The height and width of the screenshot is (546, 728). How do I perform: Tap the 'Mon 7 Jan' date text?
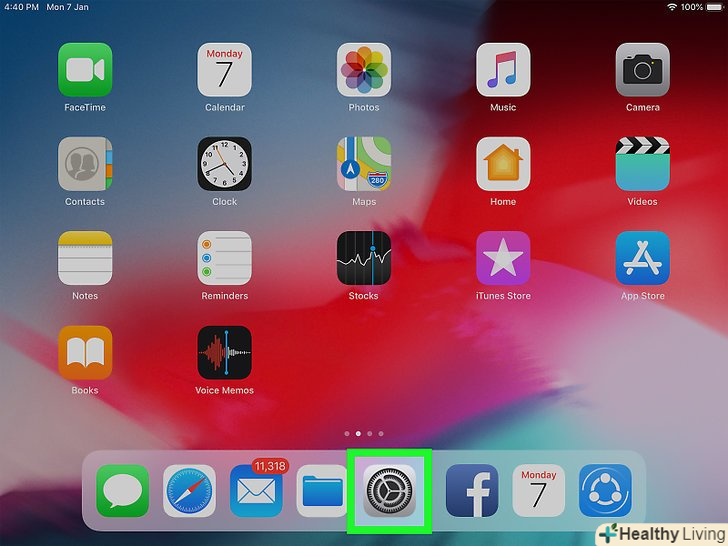click(x=67, y=7)
